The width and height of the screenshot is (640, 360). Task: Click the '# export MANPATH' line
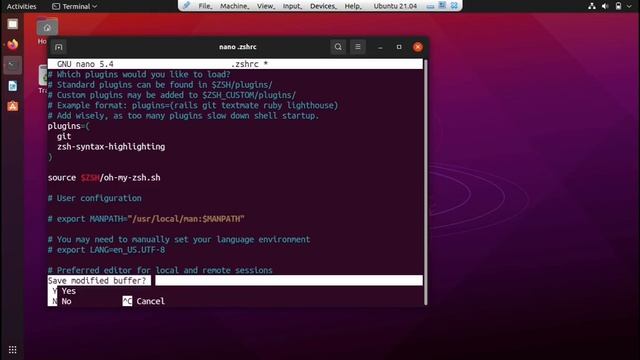click(146, 219)
